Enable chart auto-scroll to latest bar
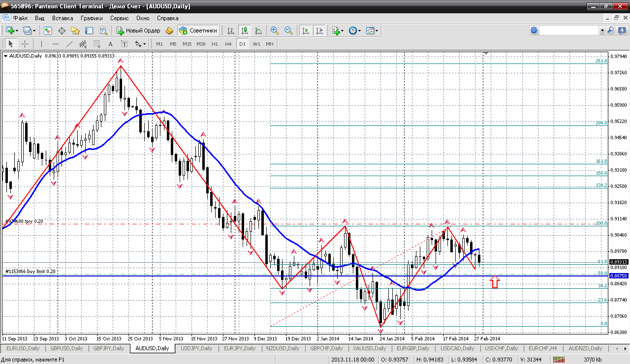 pos(306,30)
